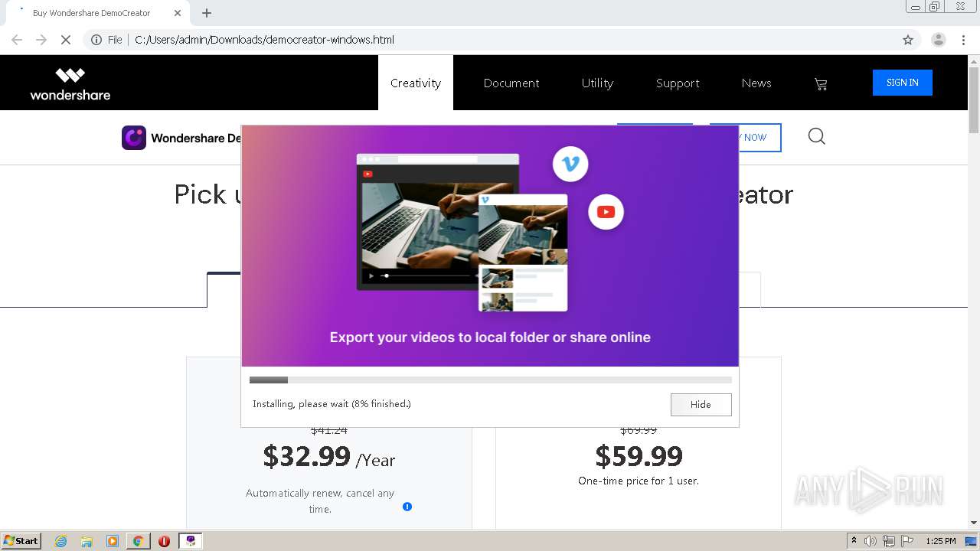Click the page vertical scrollbar
The width and height of the screenshot is (980, 551).
coord(974,291)
